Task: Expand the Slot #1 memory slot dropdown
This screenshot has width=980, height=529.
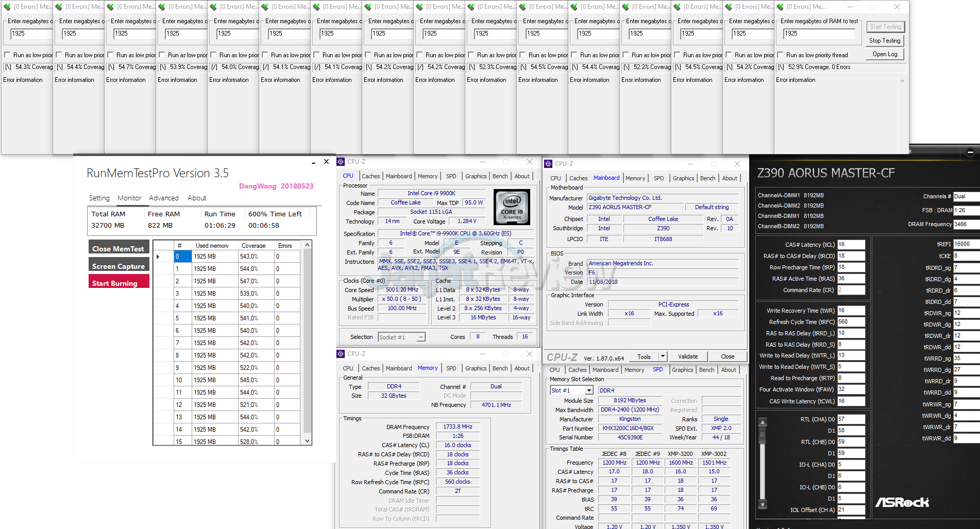Action: coord(589,390)
